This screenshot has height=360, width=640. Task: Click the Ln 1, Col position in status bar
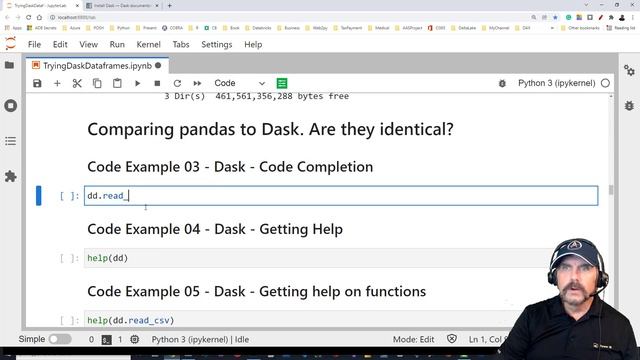486,340
